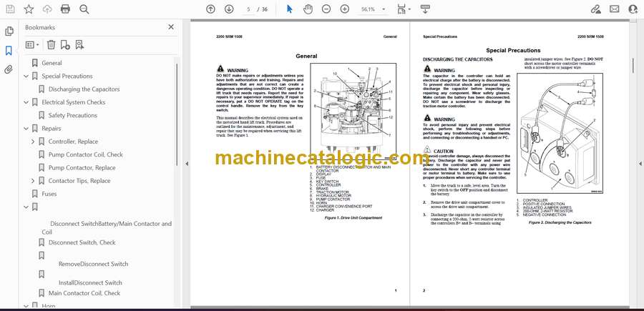Go to Disconnect Switch, Check bookmark
Image resolution: width=644 pixels, height=311 pixels.
tap(82, 242)
